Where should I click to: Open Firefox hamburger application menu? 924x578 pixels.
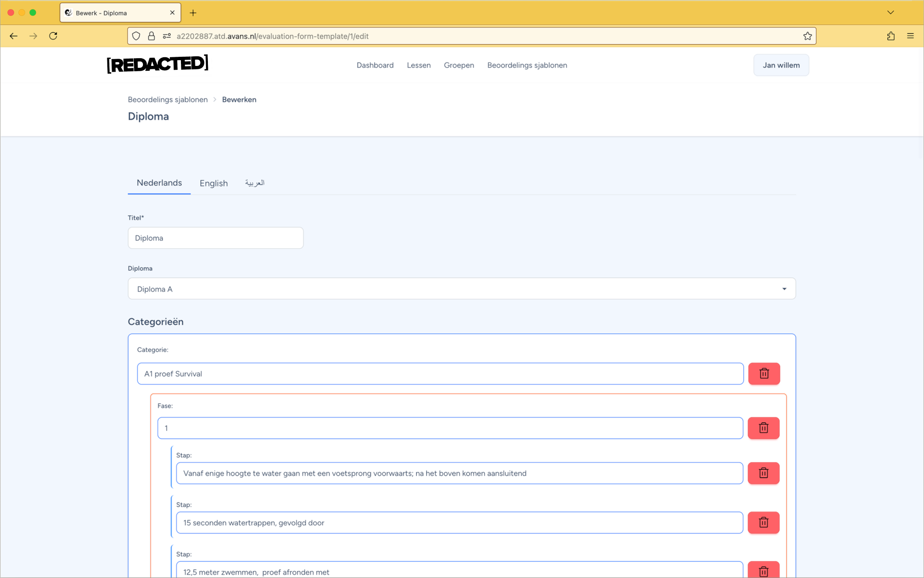point(910,36)
